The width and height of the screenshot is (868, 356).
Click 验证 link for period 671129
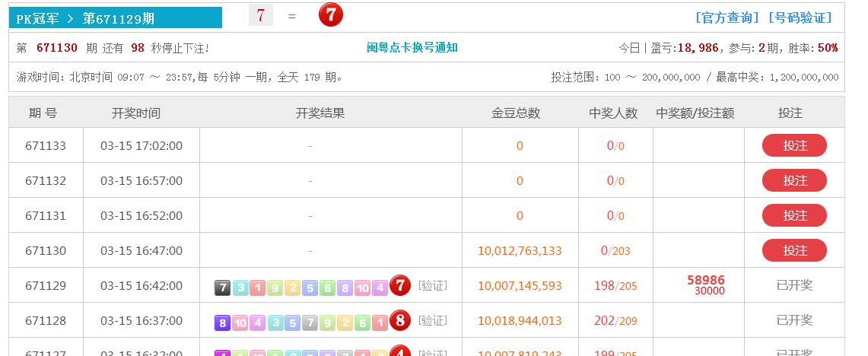[x=433, y=286]
